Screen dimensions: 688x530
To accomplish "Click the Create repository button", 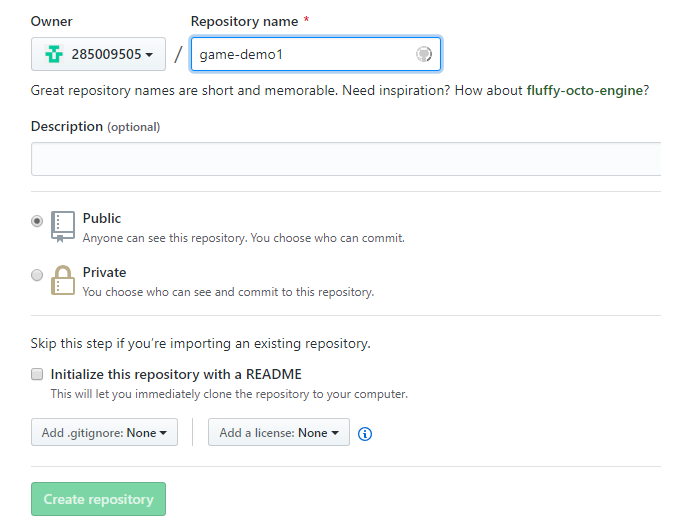I will (98, 499).
